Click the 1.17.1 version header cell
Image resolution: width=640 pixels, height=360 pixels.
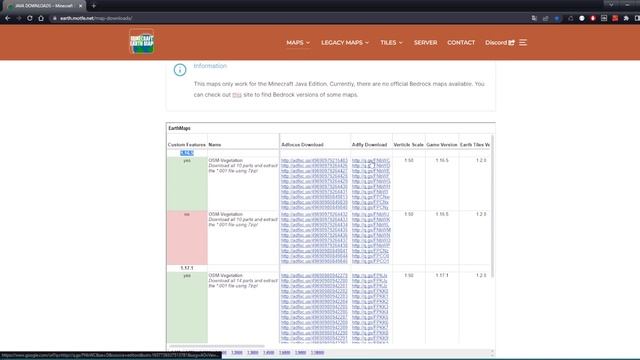pos(187,268)
